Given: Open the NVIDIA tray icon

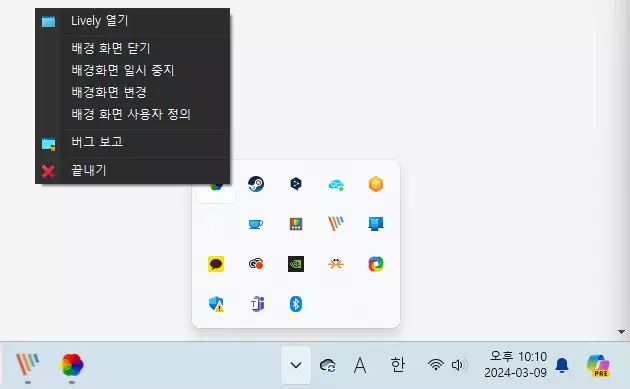Looking at the screenshot, I should pyautogui.click(x=296, y=264).
